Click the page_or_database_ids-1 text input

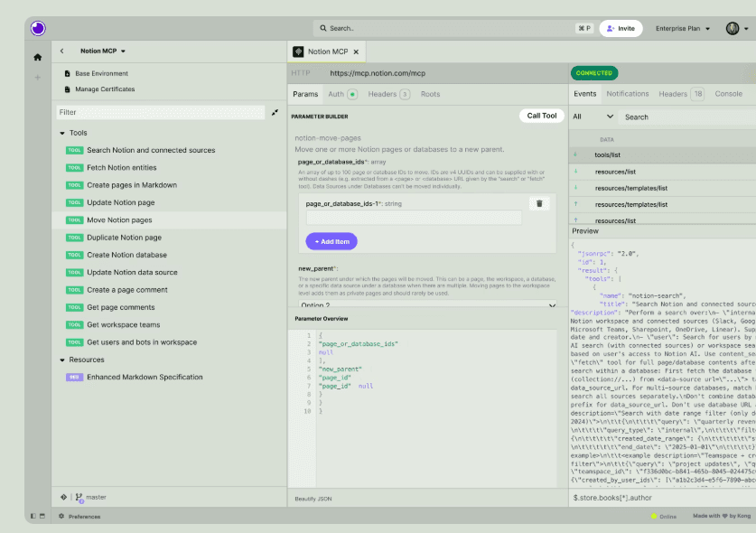pyautogui.click(x=414, y=218)
